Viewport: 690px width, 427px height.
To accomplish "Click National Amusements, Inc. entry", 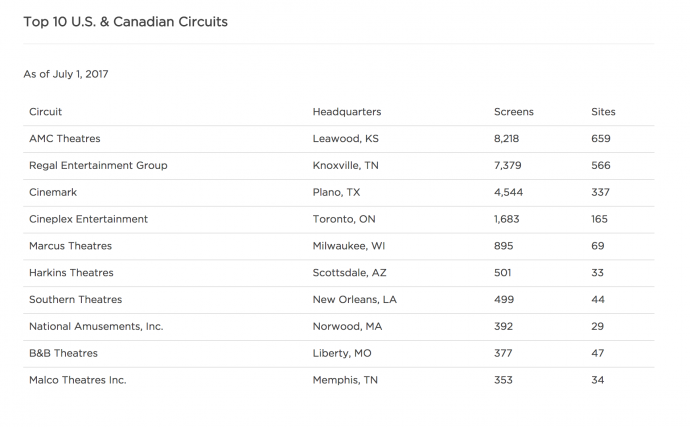I will 96,326.
